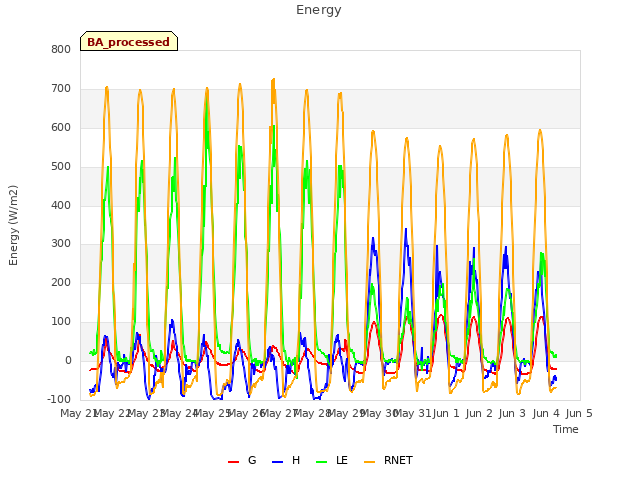Click the Jun 2 x-axis label
This screenshot has width=640, height=480.
479,413
